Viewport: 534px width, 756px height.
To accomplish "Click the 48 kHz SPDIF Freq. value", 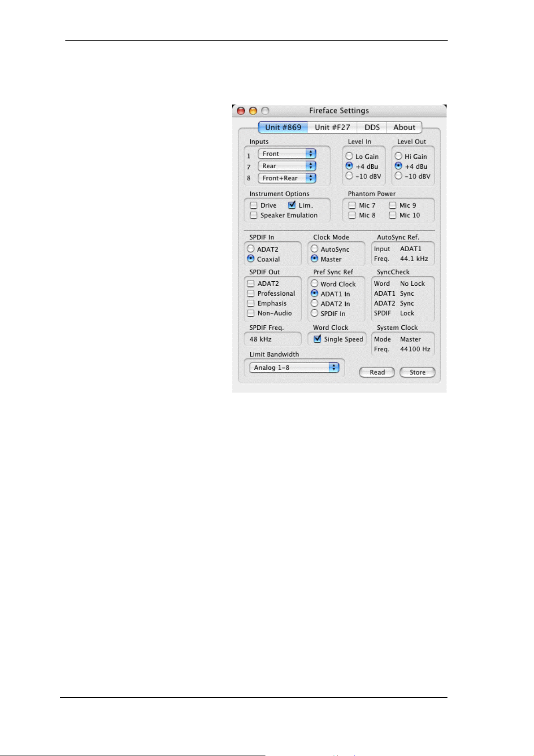I will (260, 339).
